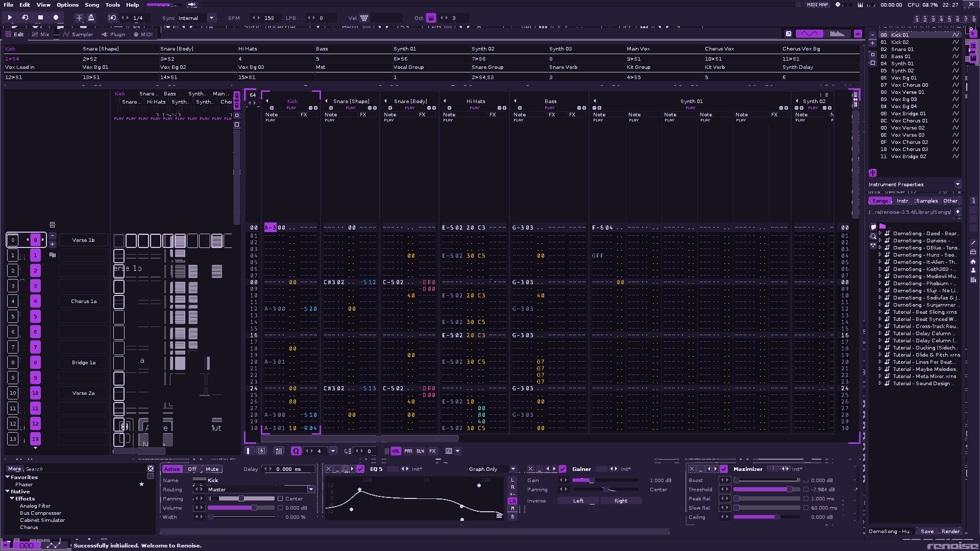
Task: Show spectrum view icon
Action: (838, 34)
